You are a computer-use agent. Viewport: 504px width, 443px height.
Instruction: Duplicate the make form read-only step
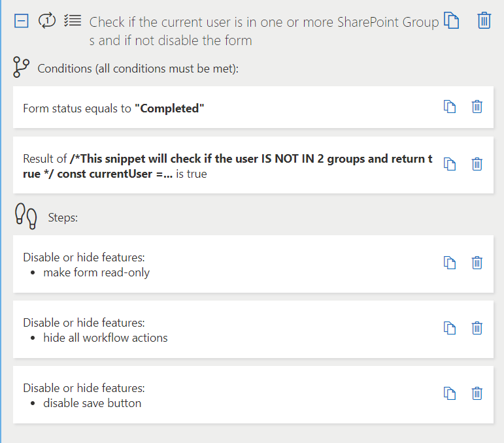[x=450, y=263]
